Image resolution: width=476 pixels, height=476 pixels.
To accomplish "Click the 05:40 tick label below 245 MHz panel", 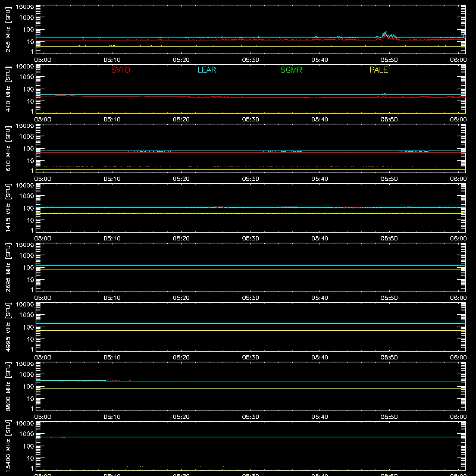I will (x=320, y=60).
